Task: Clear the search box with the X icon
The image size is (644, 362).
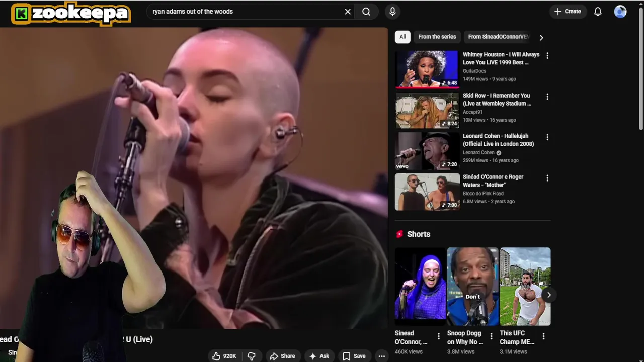Action: (x=348, y=12)
